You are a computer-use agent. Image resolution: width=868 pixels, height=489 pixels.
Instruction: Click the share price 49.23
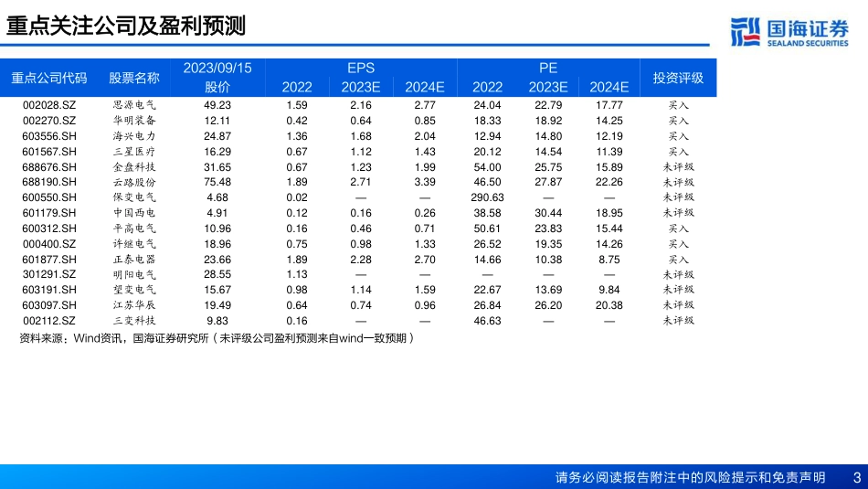(x=217, y=105)
